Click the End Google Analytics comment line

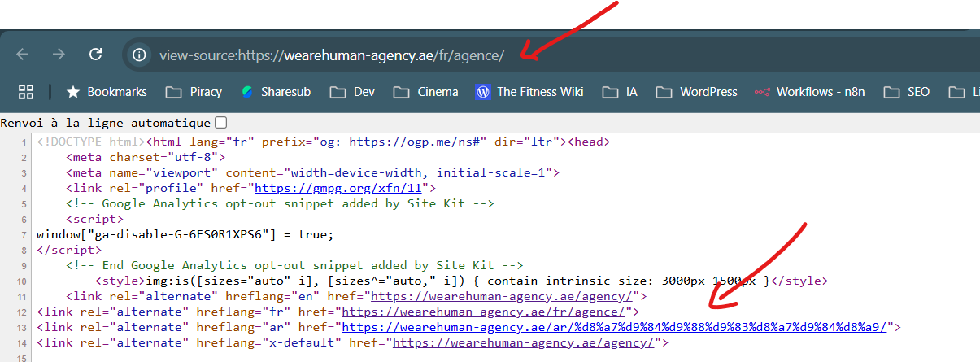coord(294,265)
